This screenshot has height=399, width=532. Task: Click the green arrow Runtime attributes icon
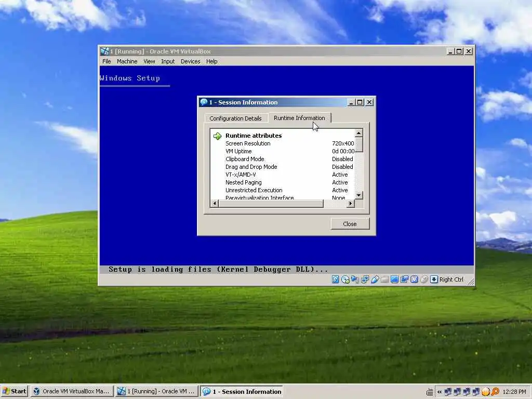(x=218, y=136)
